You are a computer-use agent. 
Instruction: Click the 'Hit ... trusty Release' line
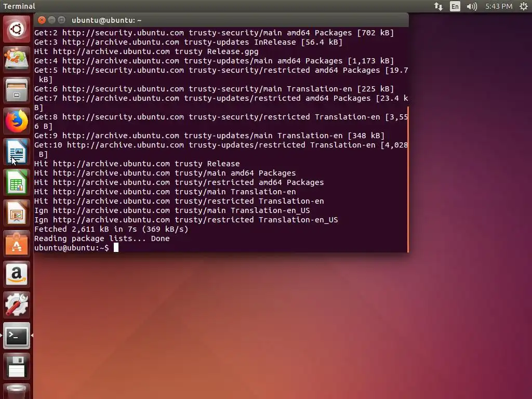[137, 164]
